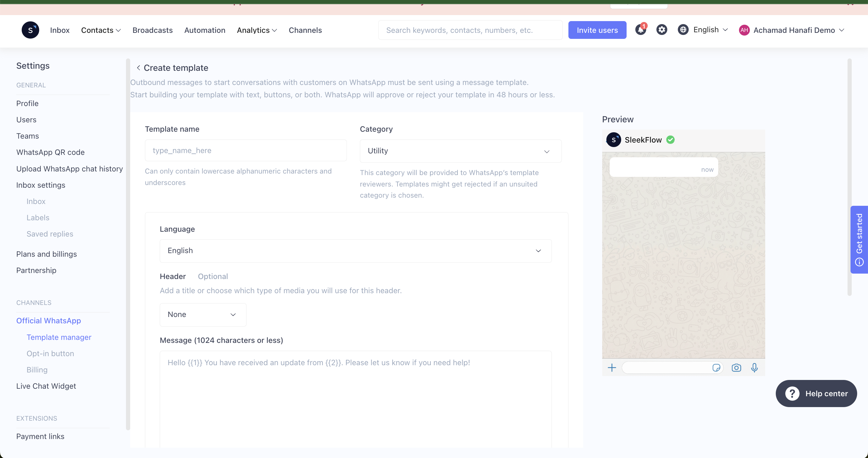This screenshot has height=458, width=868.
Task: Open the notifications bell
Action: pyautogui.click(x=640, y=30)
